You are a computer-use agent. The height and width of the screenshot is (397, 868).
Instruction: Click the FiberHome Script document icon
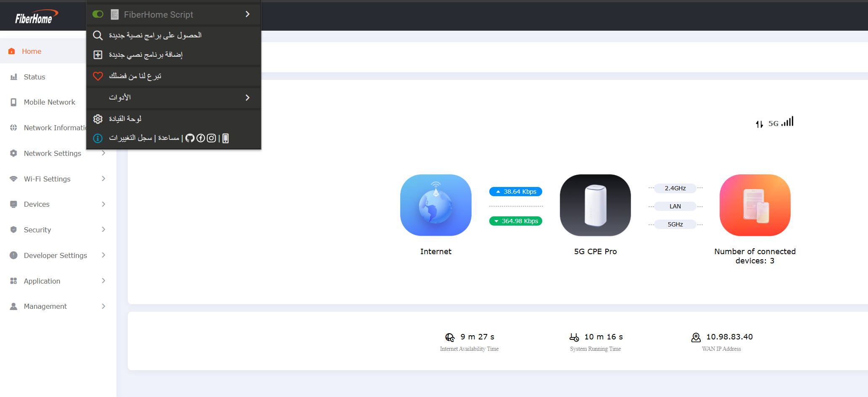pyautogui.click(x=114, y=14)
